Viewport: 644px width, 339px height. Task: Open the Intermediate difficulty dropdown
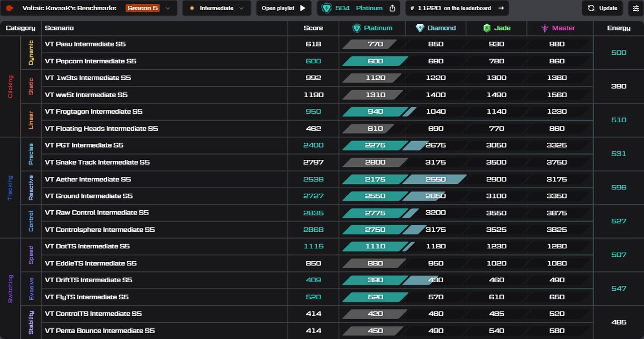(217, 8)
